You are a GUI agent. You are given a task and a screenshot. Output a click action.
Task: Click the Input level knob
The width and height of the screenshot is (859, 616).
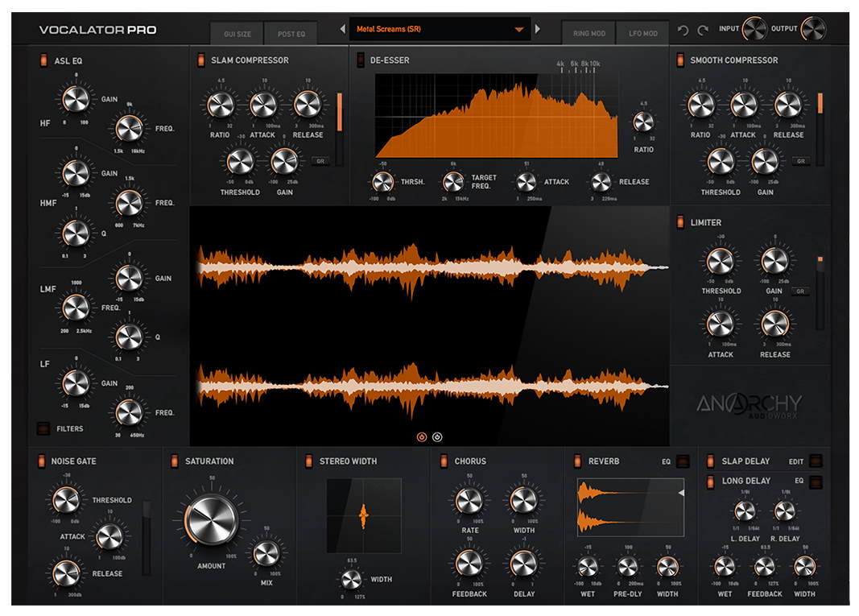click(754, 30)
